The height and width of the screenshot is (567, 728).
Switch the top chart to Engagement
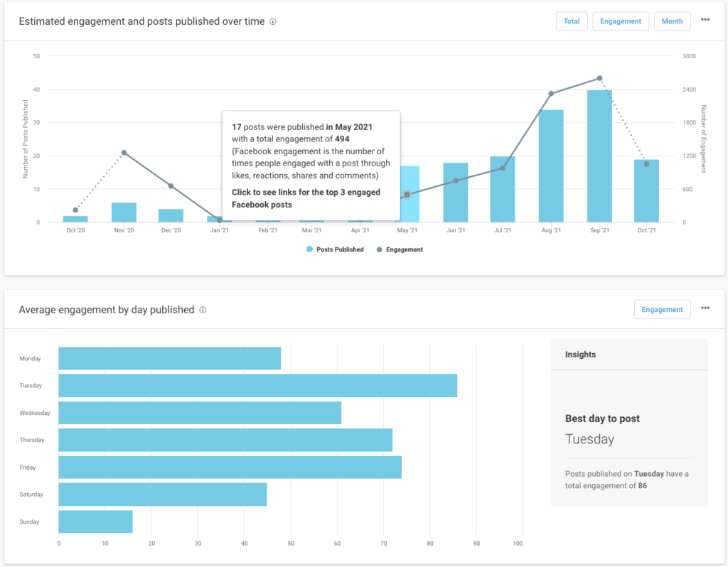[621, 21]
